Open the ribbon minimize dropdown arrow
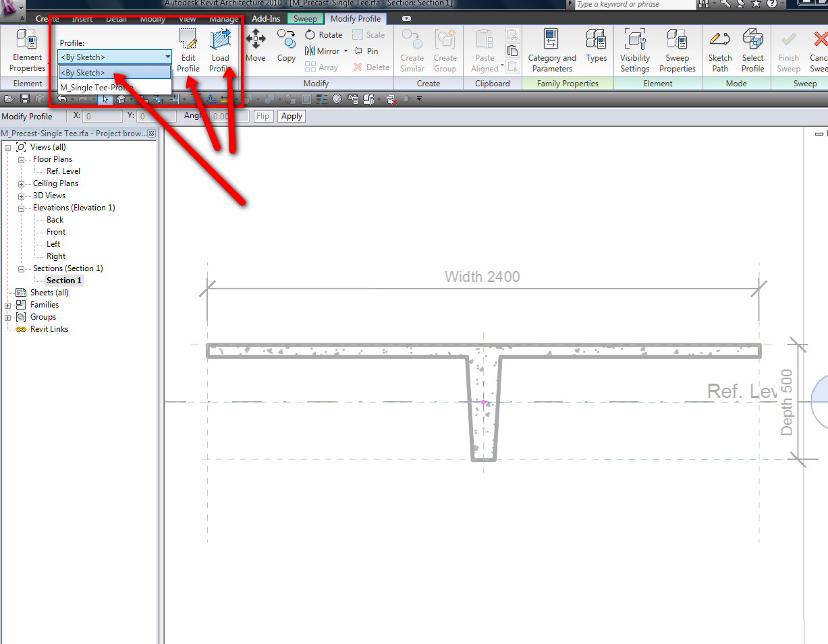828x644 pixels. [x=406, y=19]
